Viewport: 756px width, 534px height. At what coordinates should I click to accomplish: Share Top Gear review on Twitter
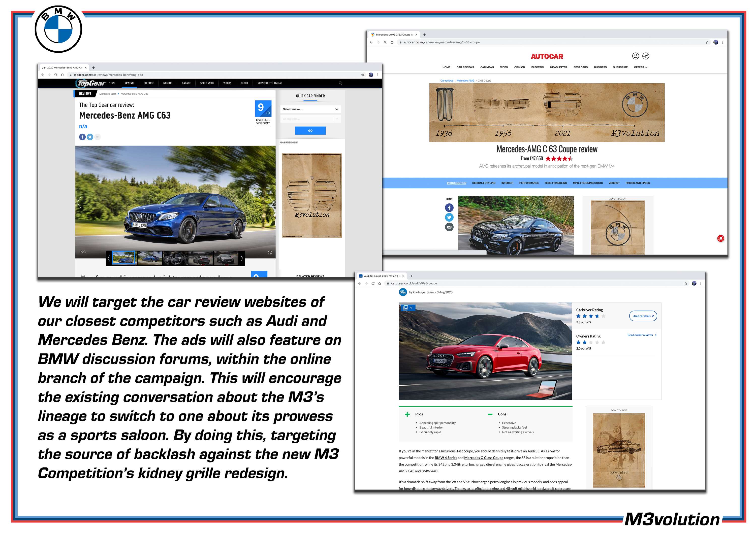click(x=90, y=137)
